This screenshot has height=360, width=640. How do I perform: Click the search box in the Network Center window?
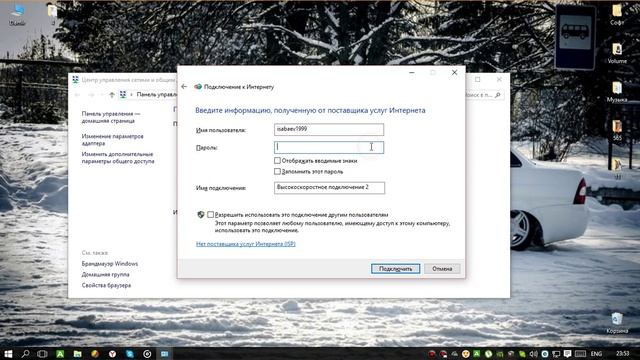484,95
